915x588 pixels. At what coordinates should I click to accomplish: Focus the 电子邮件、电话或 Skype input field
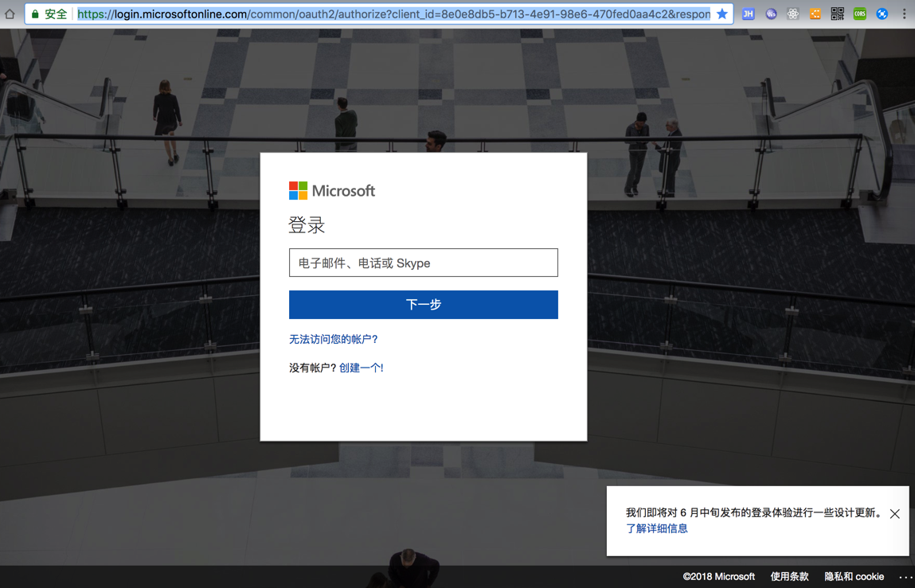tap(423, 263)
